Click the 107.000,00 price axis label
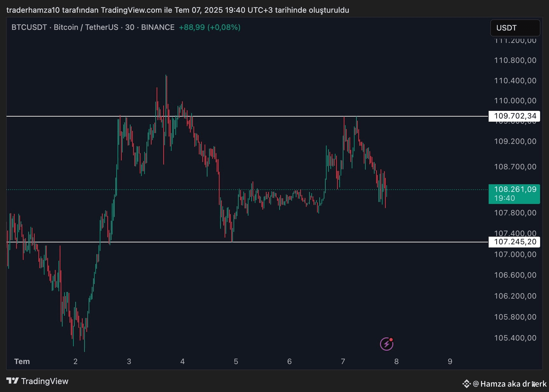 pyautogui.click(x=515, y=254)
